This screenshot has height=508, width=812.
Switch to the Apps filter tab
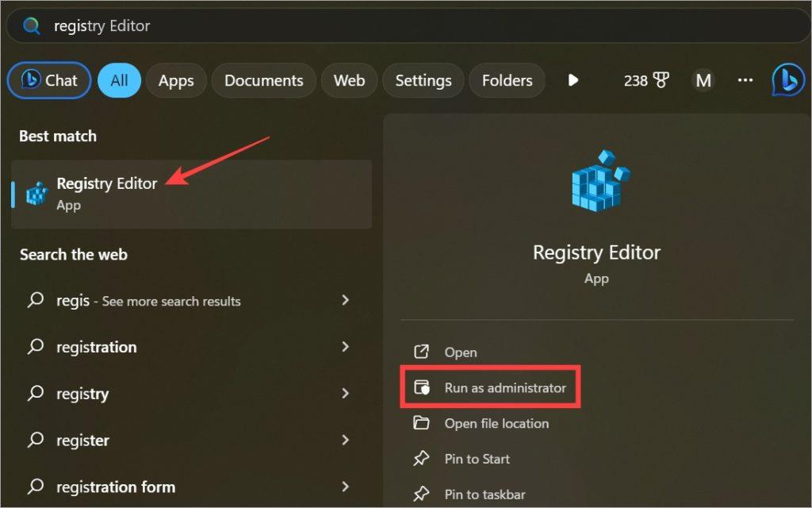(176, 80)
